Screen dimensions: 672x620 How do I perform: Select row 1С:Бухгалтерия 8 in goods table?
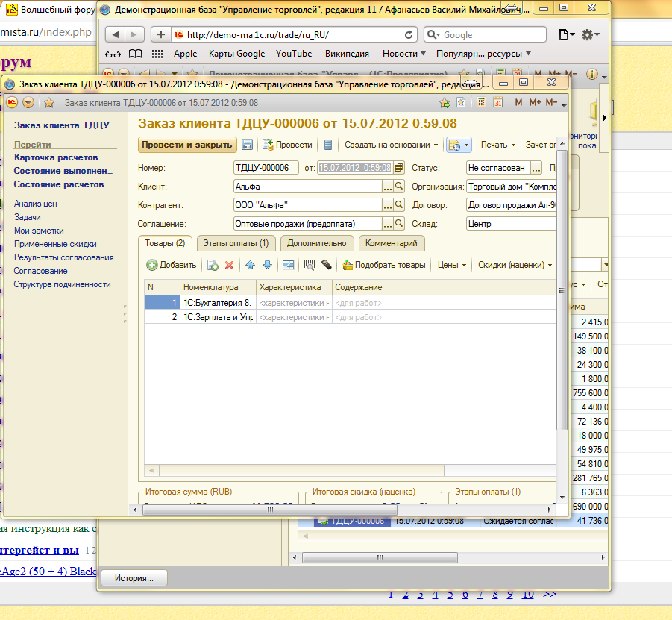coord(350,303)
